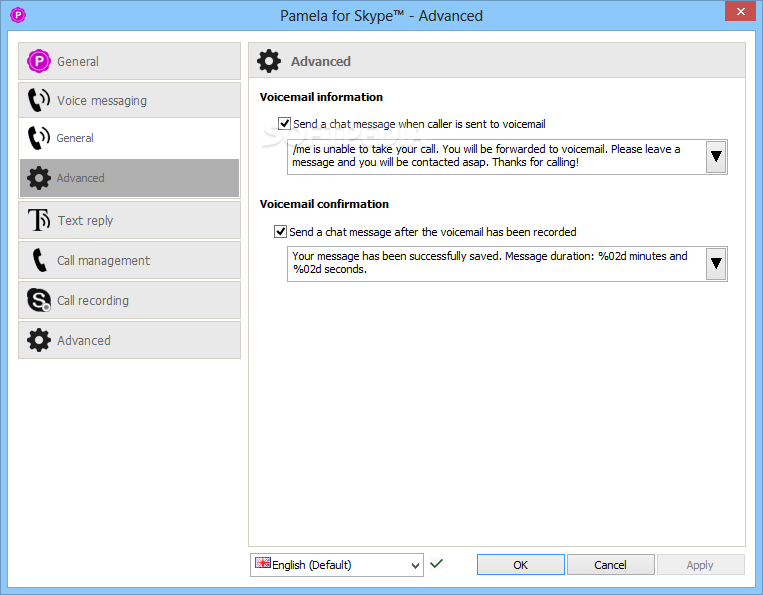The width and height of the screenshot is (763, 595).
Task: Click the OK button
Action: [521, 565]
